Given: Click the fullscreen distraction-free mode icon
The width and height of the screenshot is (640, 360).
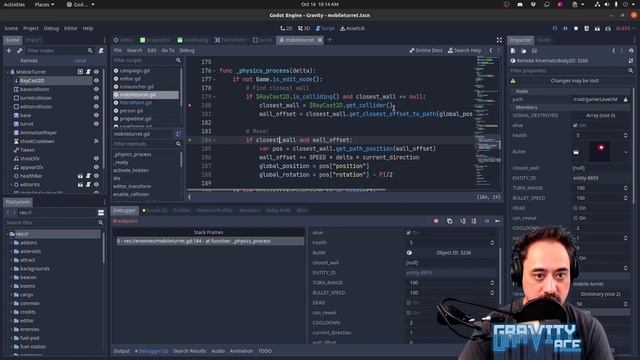Looking at the screenshot, I should (499, 40).
